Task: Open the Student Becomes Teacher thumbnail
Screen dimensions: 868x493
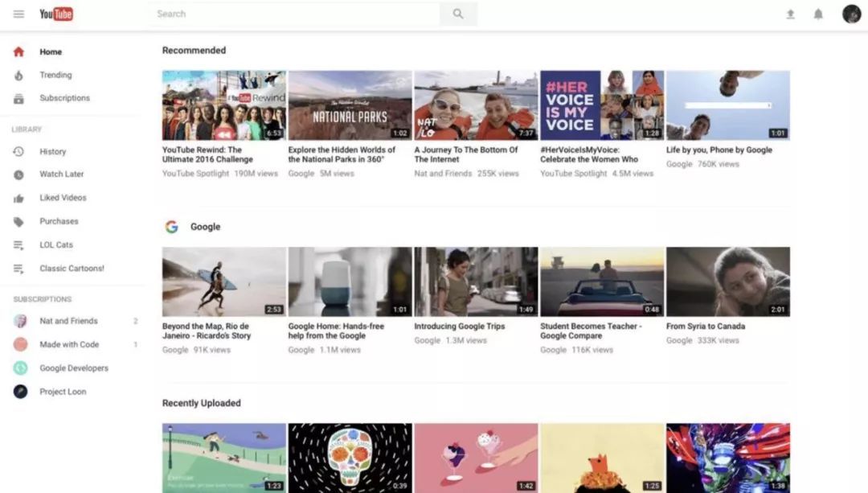Action: point(602,282)
